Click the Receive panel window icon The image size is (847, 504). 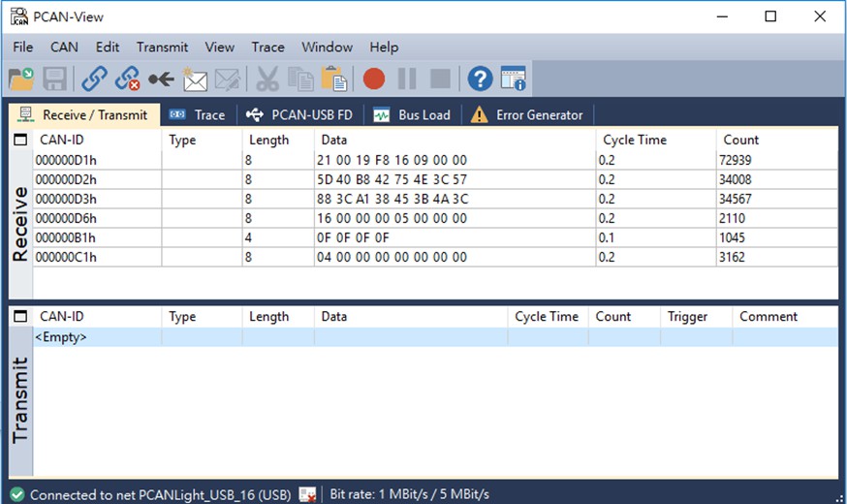click(x=20, y=140)
